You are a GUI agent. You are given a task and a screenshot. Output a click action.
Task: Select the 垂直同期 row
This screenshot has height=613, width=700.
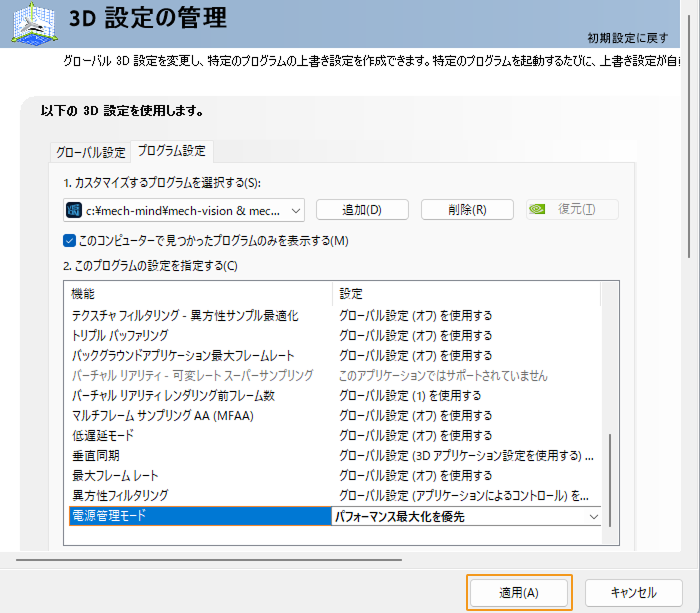[x=198, y=456]
